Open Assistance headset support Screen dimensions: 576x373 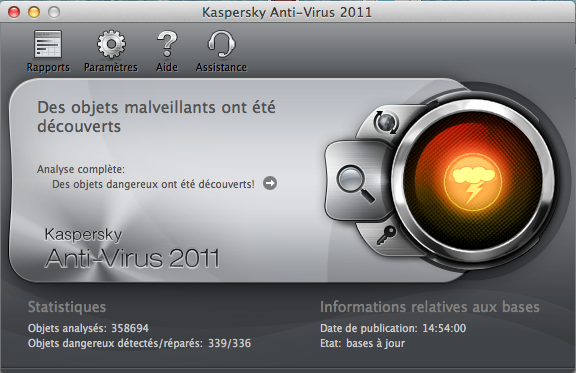click(221, 51)
